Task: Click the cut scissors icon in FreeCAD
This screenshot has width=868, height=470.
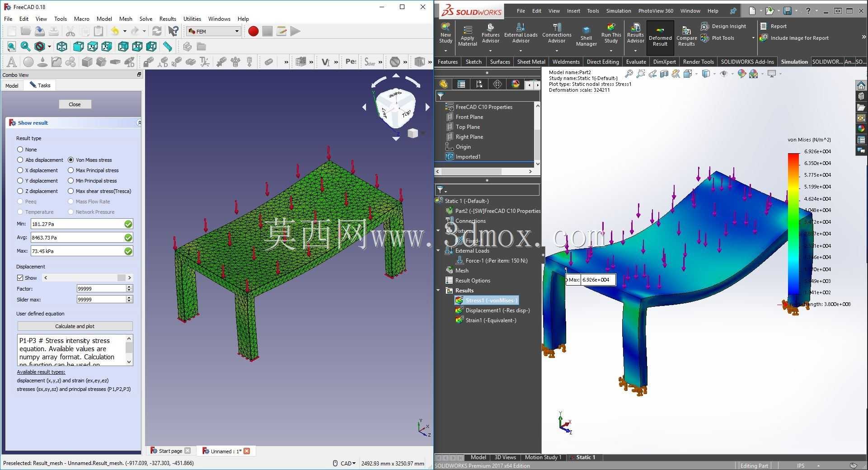Action: pos(70,31)
